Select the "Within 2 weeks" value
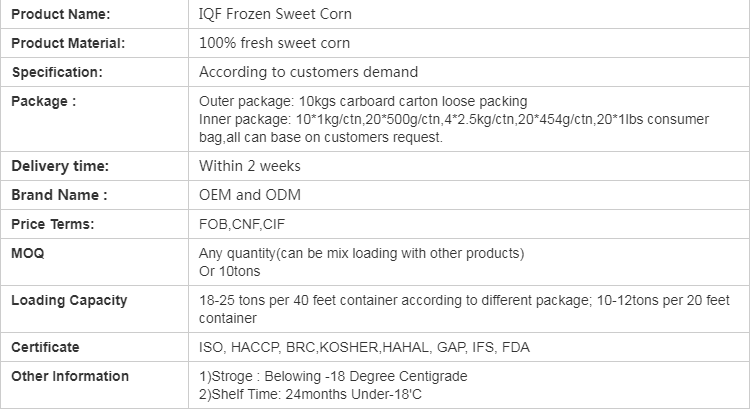This screenshot has width=750, height=410. (250, 166)
